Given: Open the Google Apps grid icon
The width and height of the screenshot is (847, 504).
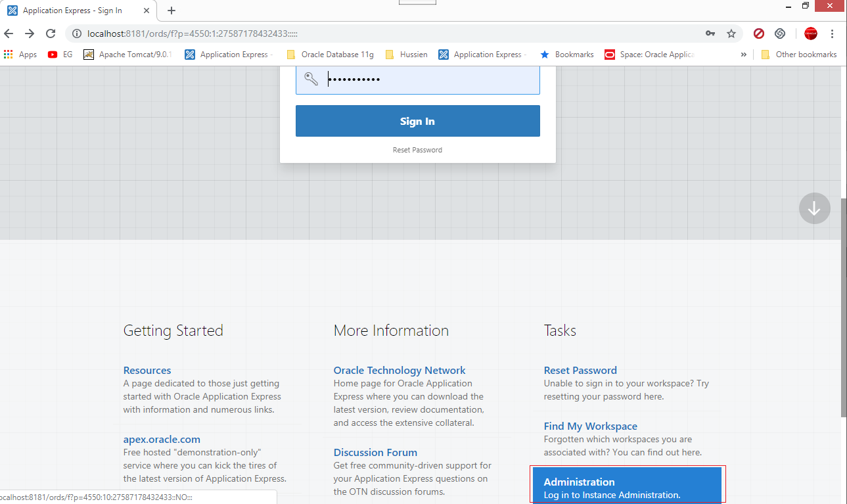Looking at the screenshot, I should (9, 54).
